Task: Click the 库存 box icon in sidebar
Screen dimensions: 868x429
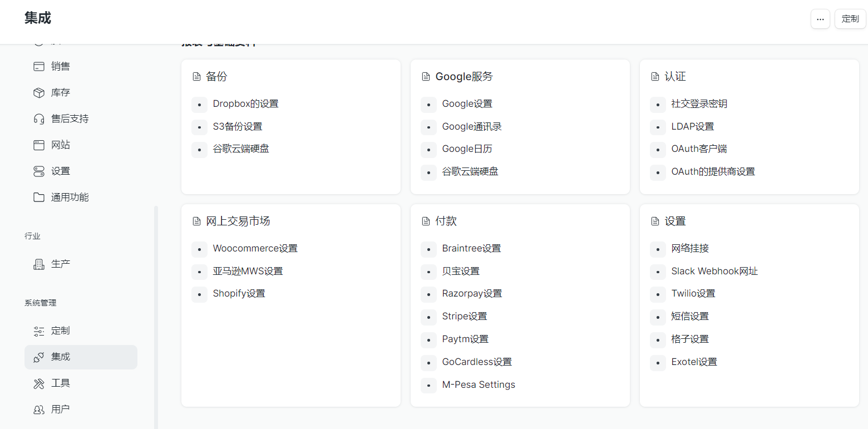Action: click(x=39, y=93)
